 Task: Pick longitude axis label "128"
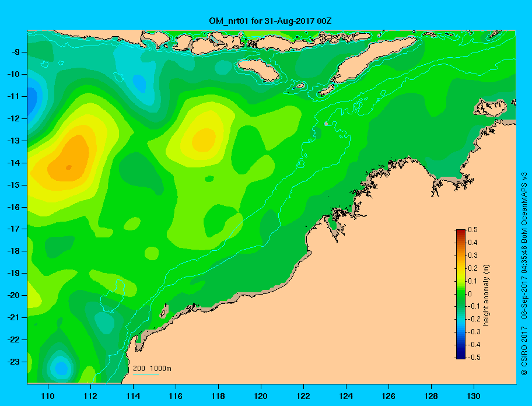[x=431, y=396]
